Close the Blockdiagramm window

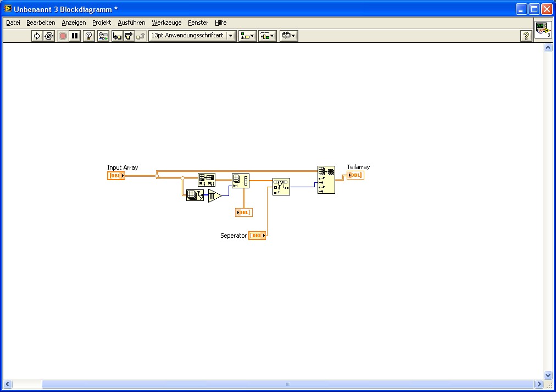[x=547, y=9]
